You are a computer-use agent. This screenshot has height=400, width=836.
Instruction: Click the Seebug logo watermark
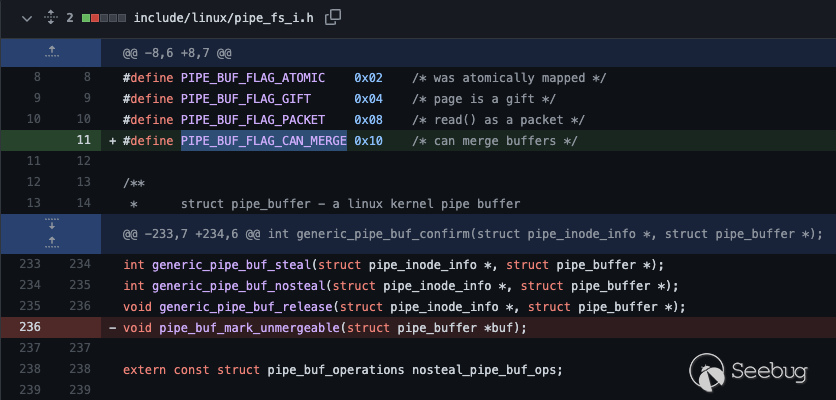click(773, 368)
